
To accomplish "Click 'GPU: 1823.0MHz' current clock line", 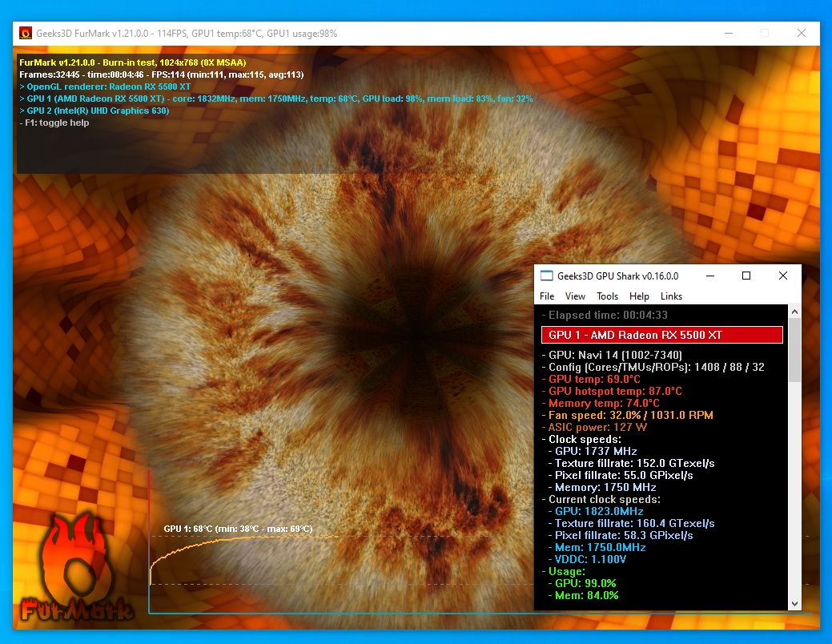I will [596, 511].
